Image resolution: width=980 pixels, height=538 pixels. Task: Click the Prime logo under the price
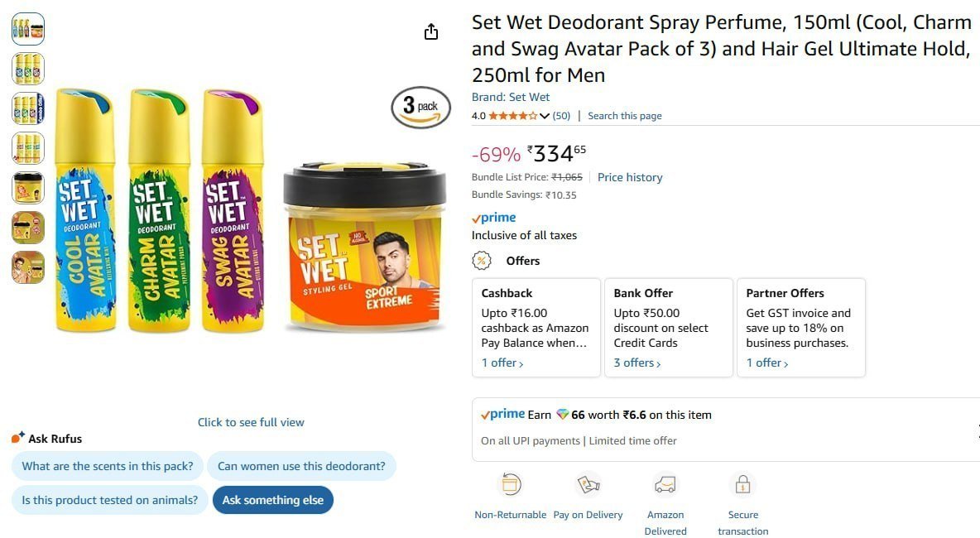(494, 218)
